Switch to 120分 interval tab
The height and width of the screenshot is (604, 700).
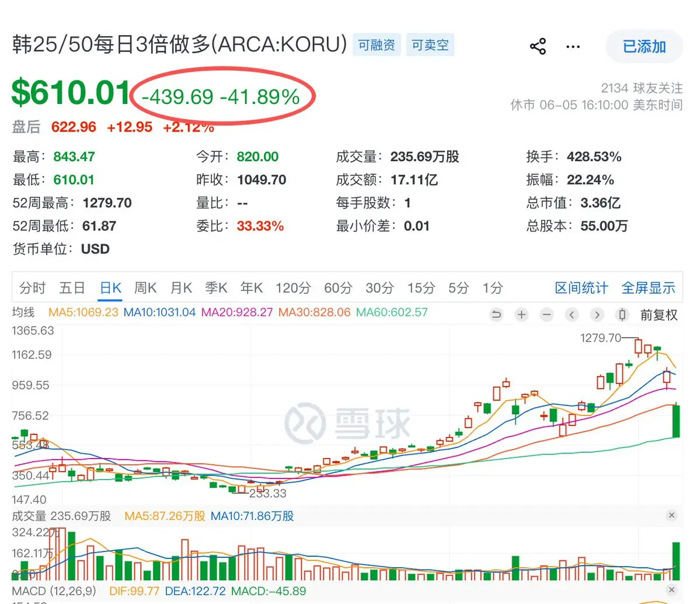(293, 288)
